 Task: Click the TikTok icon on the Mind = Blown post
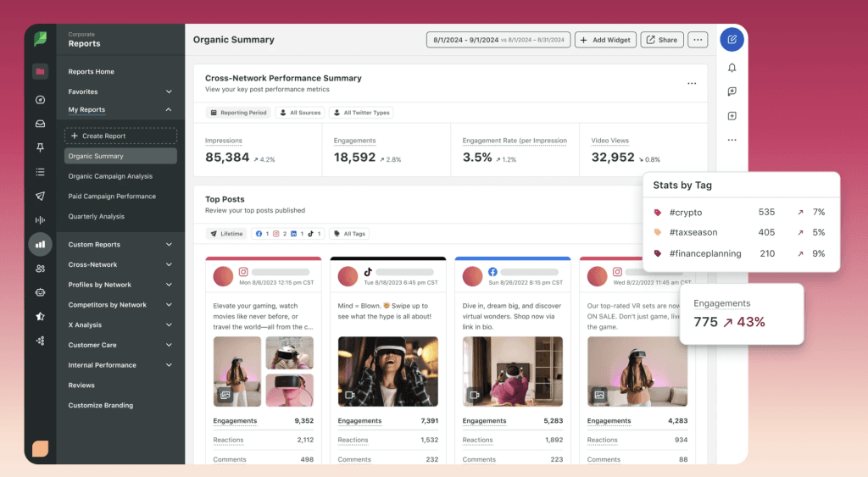(368, 272)
